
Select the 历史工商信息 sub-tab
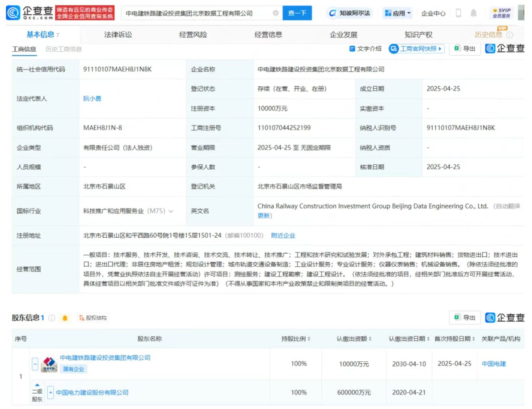(64, 49)
